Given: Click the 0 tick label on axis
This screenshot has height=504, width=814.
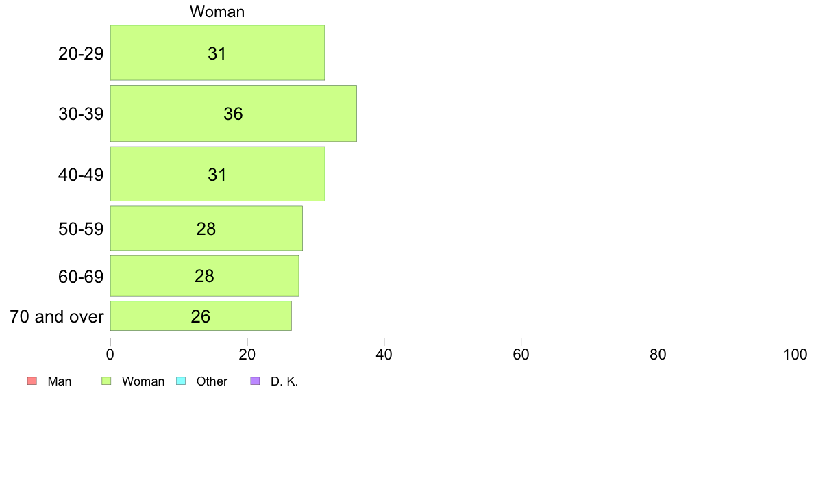Looking at the screenshot, I should (x=110, y=355).
